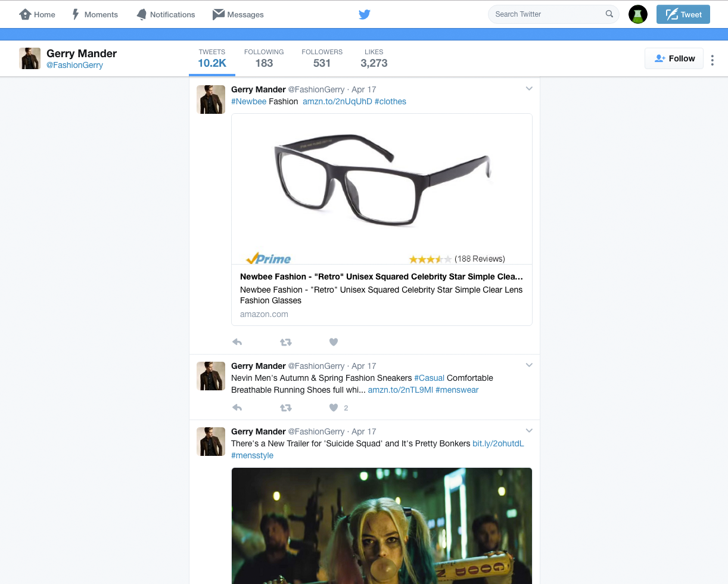Image resolution: width=728 pixels, height=584 pixels.
Task: Reply to the Nevin sneakers tweet
Action: point(237,408)
